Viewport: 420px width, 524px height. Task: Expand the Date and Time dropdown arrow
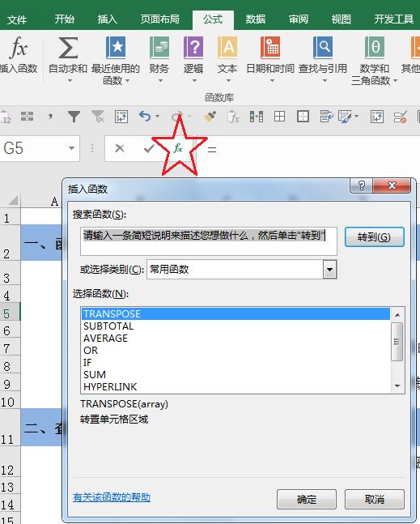[x=272, y=80]
